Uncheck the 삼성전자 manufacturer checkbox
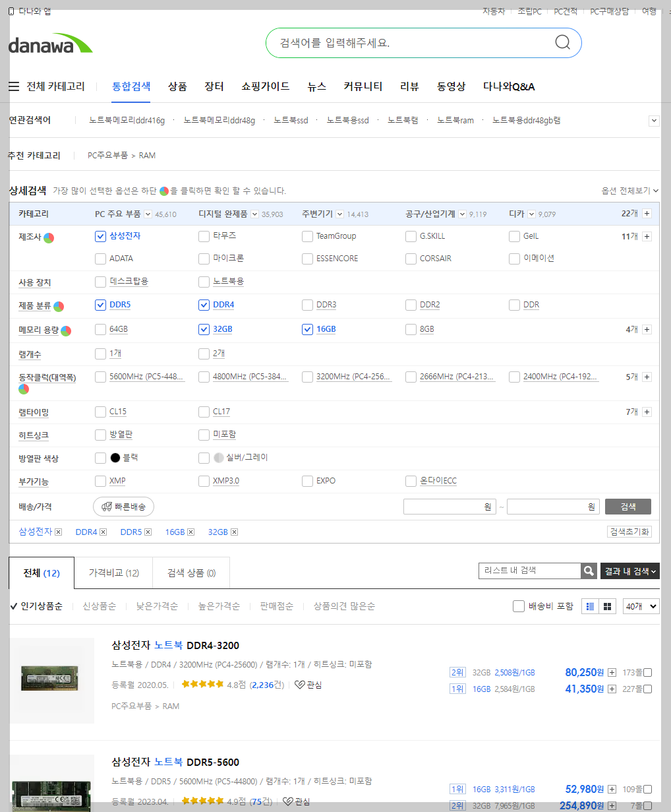The image size is (671, 812). [x=100, y=236]
